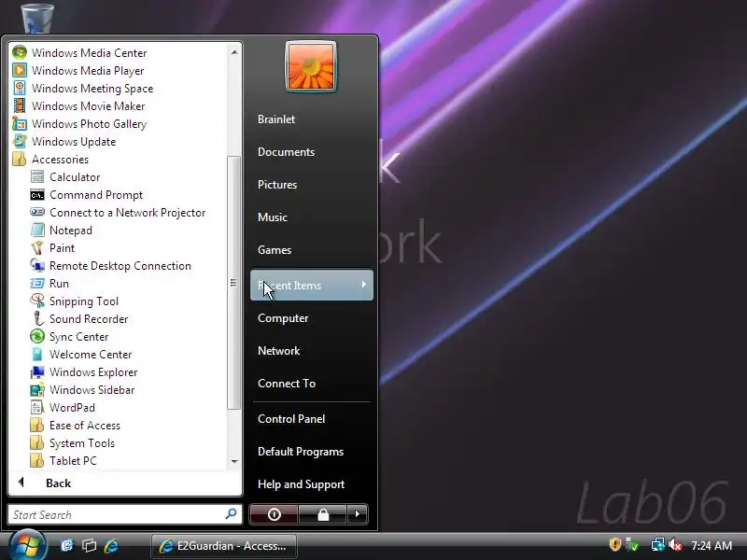Open Pictures from Start menu
Viewport: 747px width, 560px height.
277,185
